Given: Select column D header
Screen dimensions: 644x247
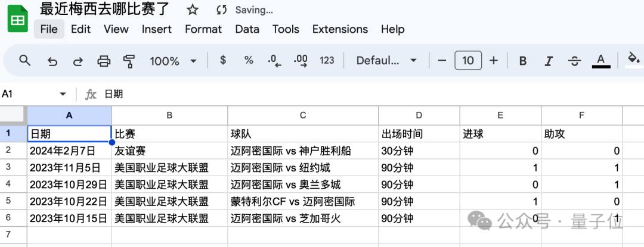Looking at the screenshot, I should (419, 115).
